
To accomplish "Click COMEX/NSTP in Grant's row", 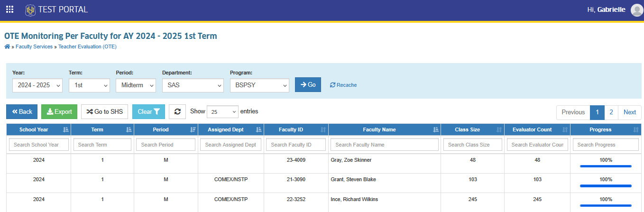I will (230, 180).
